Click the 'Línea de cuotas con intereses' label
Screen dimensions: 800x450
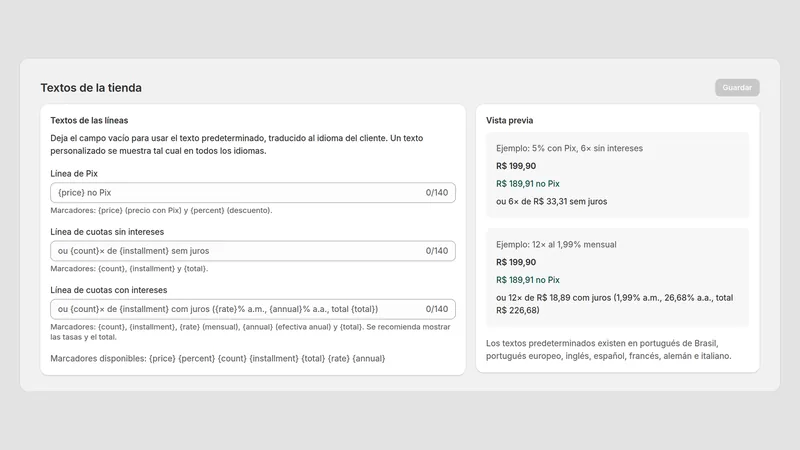tap(109, 290)
